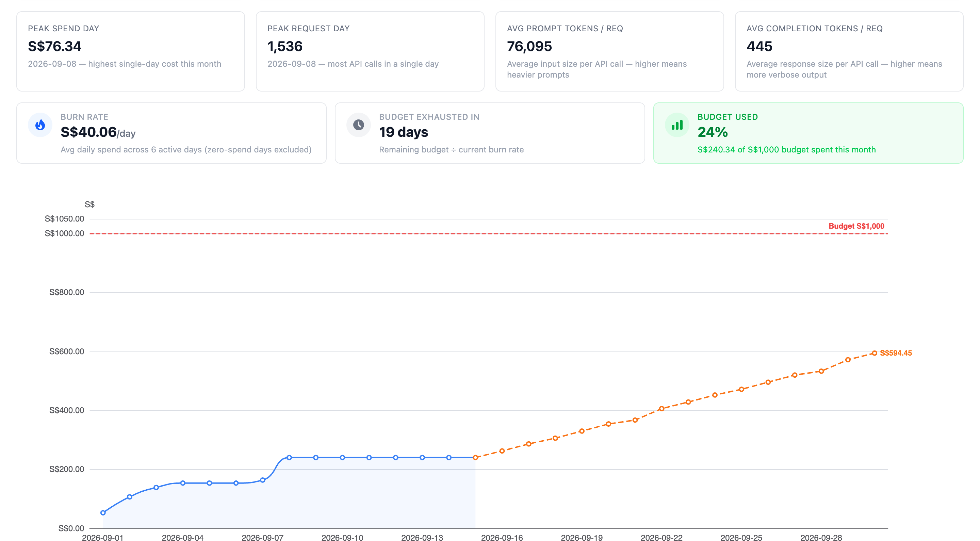Click the S$40.06/day burn rate figure
Viewport: 980px width, 541px height.
click(98, 132)
